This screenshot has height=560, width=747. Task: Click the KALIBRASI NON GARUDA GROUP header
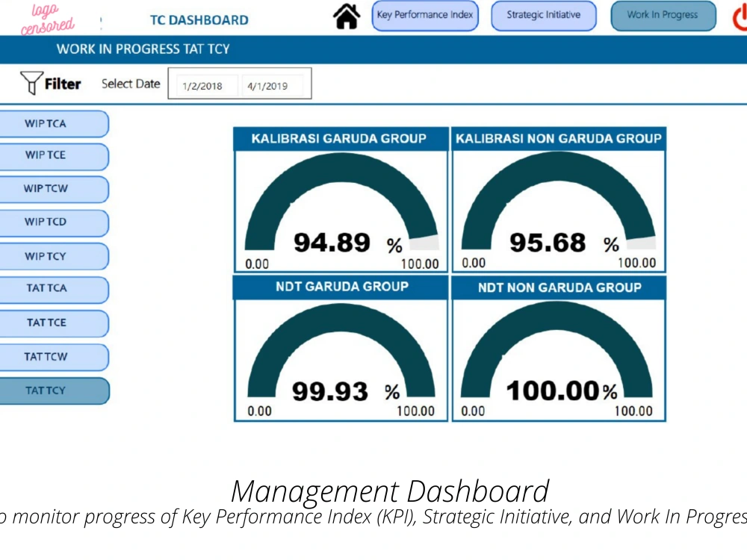point(558,139)
